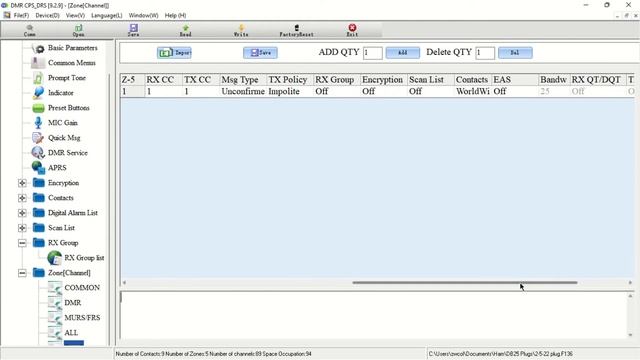This screenshot has height=360, width=640.
Task: Open the Language(L) menu
Action: (x=107, y=15)
